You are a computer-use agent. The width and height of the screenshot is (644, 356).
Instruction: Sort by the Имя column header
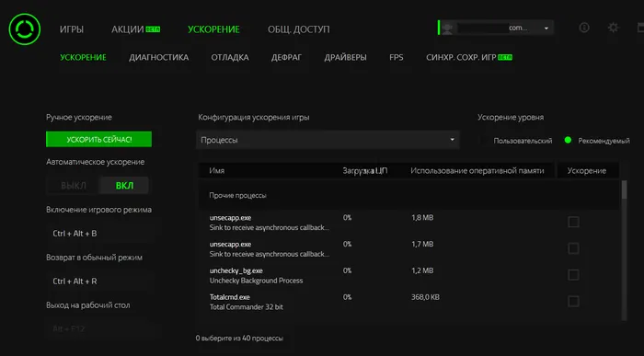pyautogui.click(x=217, y=171)
